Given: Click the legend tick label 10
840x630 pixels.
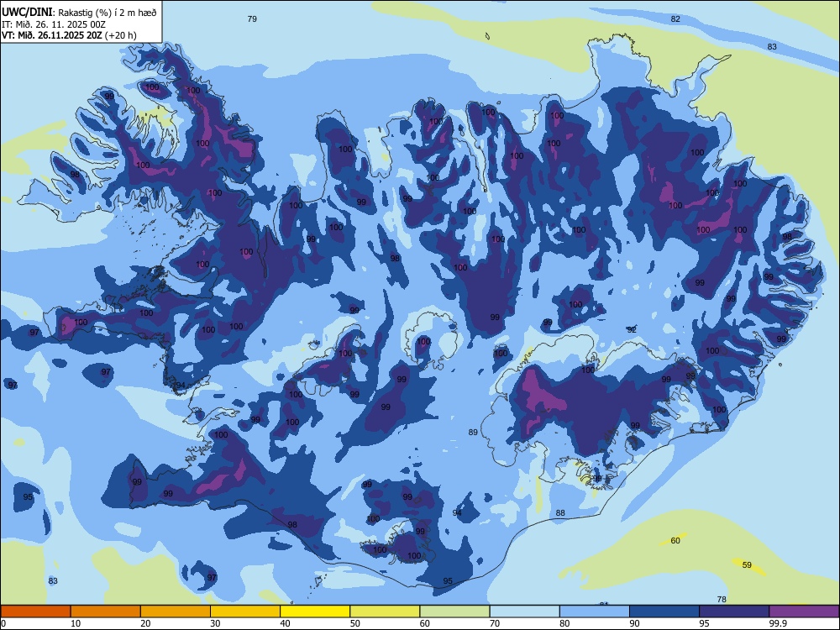Looking at the screenshot, I should coord(76,623).
